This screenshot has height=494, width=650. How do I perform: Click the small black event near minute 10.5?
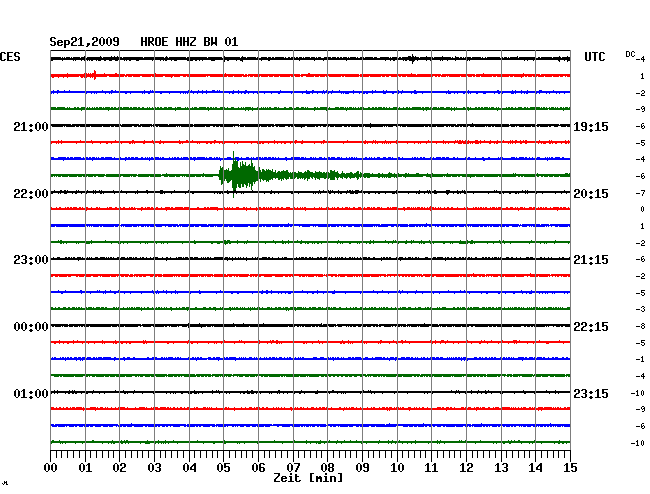pos(412,59)
